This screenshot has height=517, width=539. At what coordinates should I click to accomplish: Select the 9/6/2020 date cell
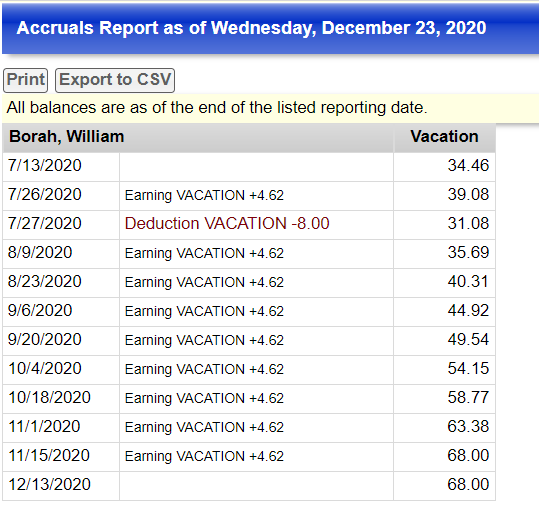pyautogui.click(x=61, y=312)
